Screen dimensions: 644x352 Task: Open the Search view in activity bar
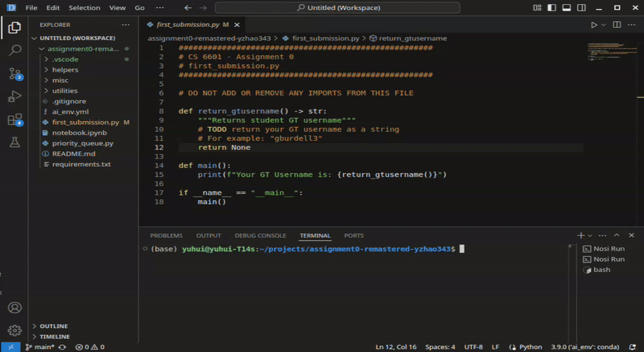(x=15, y=51)
